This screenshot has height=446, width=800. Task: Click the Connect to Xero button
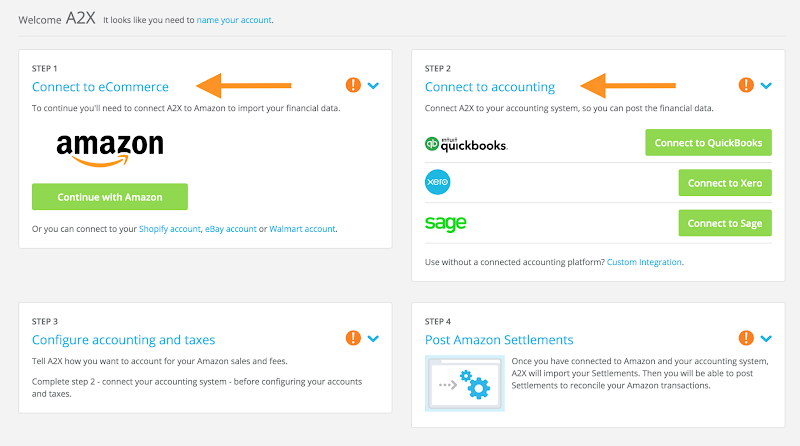coord(725,183)
